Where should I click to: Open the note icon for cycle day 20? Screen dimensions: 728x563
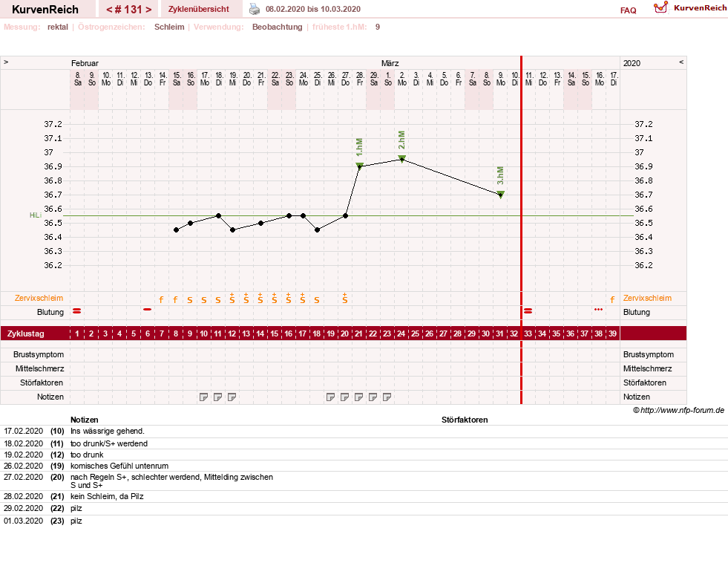point(344,397)
